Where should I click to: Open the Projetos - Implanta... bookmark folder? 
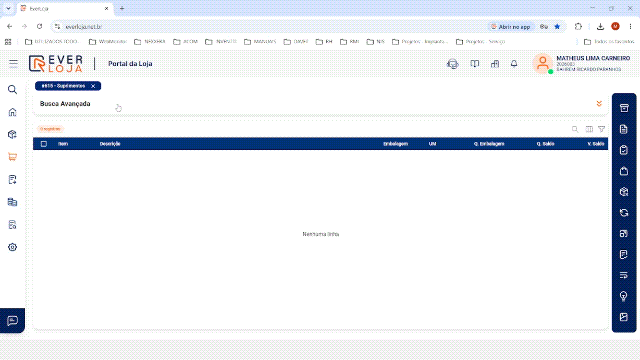point(420,42)
